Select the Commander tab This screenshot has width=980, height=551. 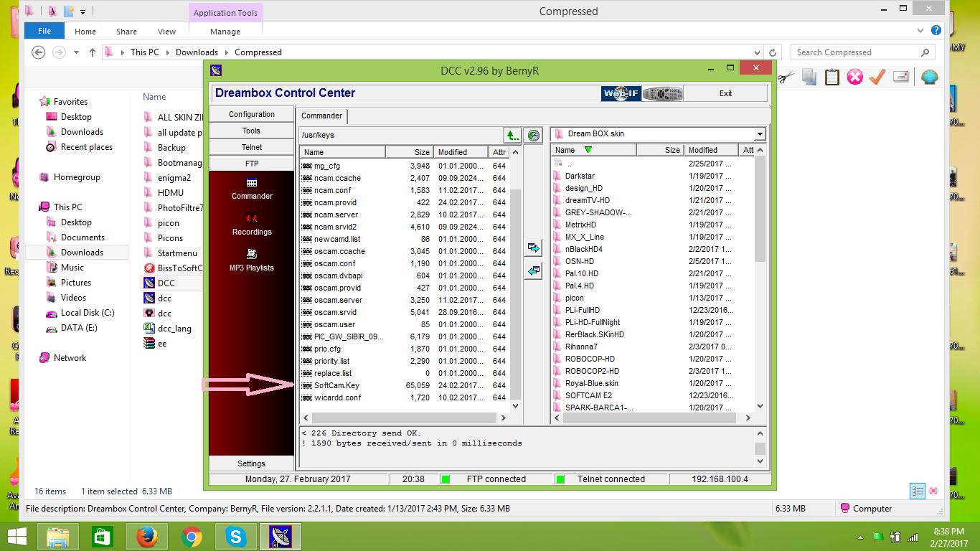point(322,116)
